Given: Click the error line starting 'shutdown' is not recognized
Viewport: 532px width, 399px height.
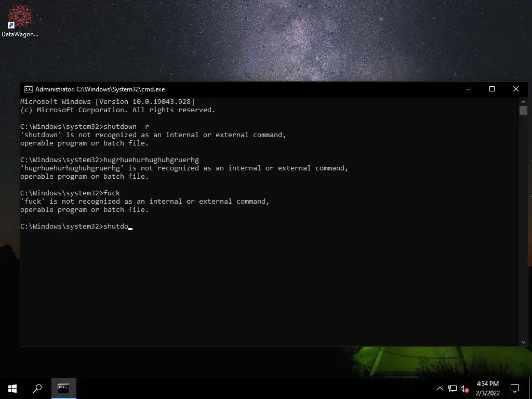Looking at the screenshot, I should 153,135.
